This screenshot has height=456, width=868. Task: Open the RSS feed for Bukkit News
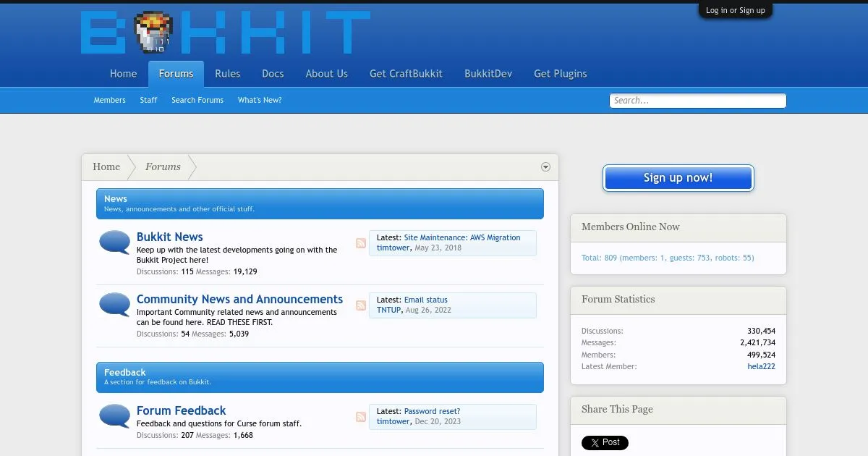361,243
